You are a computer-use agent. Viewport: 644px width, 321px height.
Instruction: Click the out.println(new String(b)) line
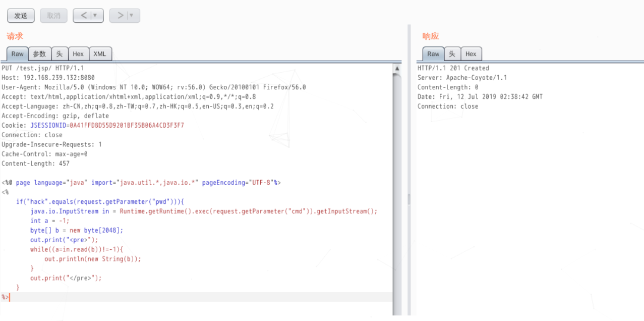tap(93, 259)
